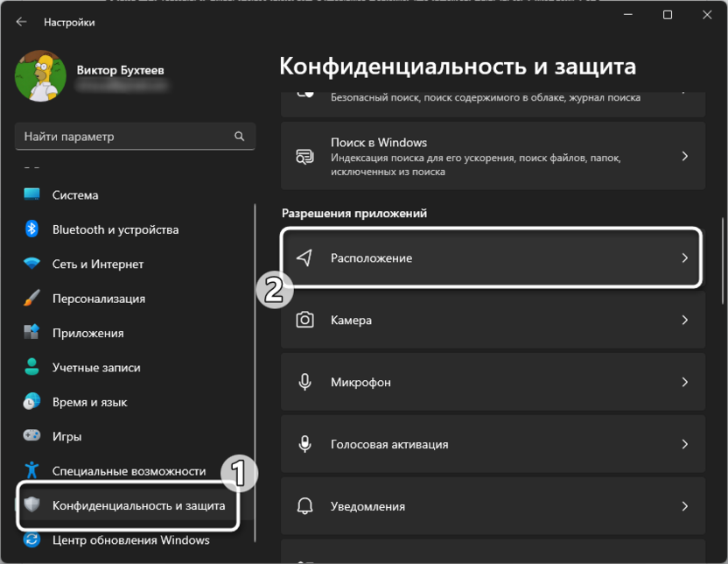Open Система in the sidebar
This screenshot has height=564, width=728.
pos(75,195)
